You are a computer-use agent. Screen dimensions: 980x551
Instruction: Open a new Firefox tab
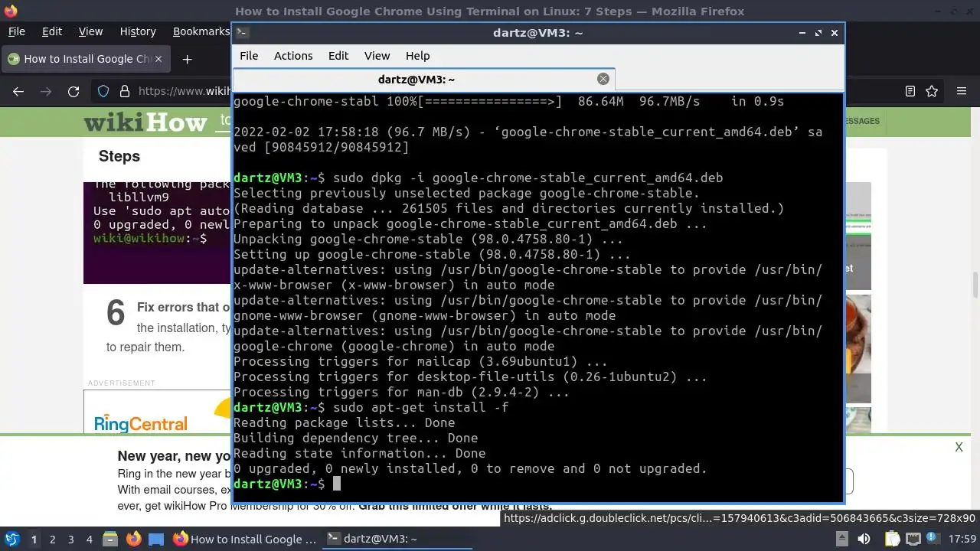click(187, 59)
